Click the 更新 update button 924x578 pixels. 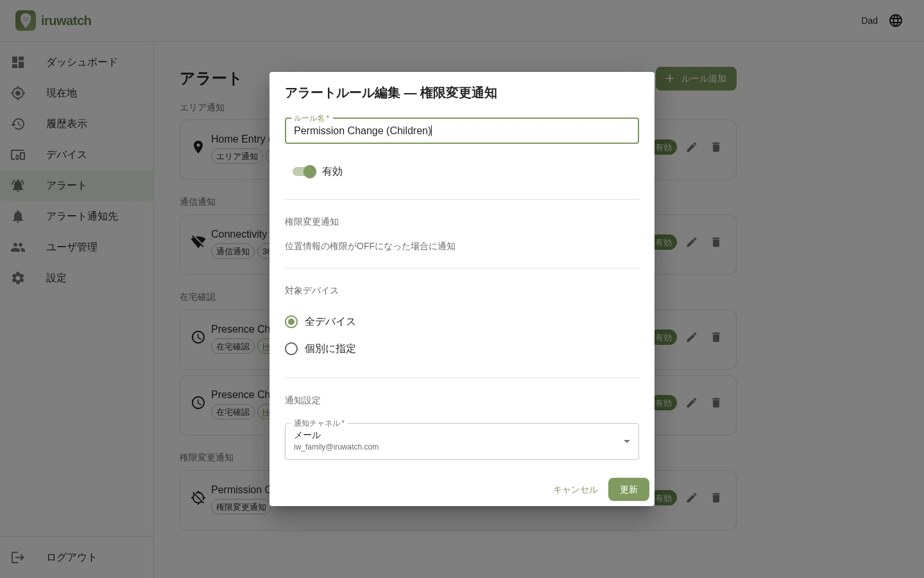point(629,489)
